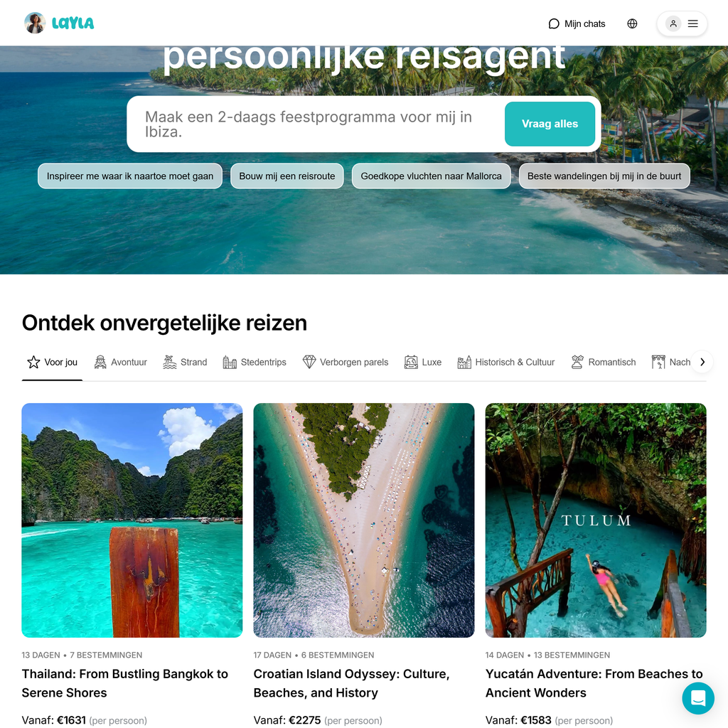
Task: Open the language globe selector
Action: point(632,23)
